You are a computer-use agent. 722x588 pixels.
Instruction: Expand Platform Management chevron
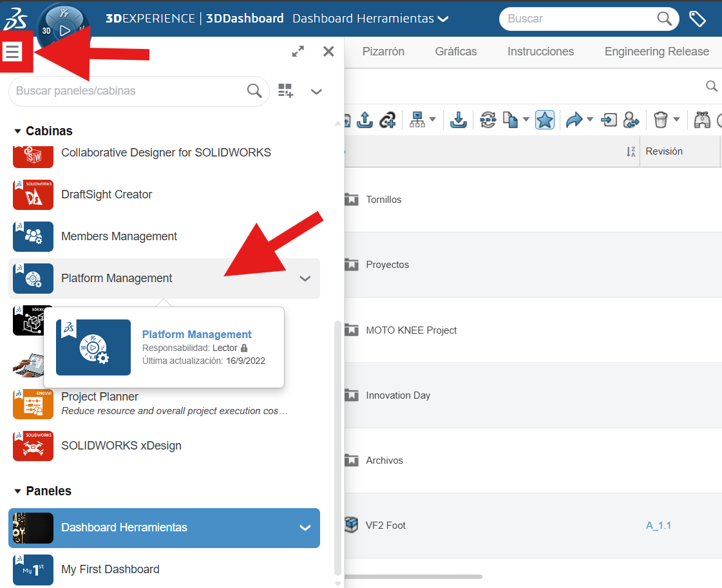[x=305, y=279]
